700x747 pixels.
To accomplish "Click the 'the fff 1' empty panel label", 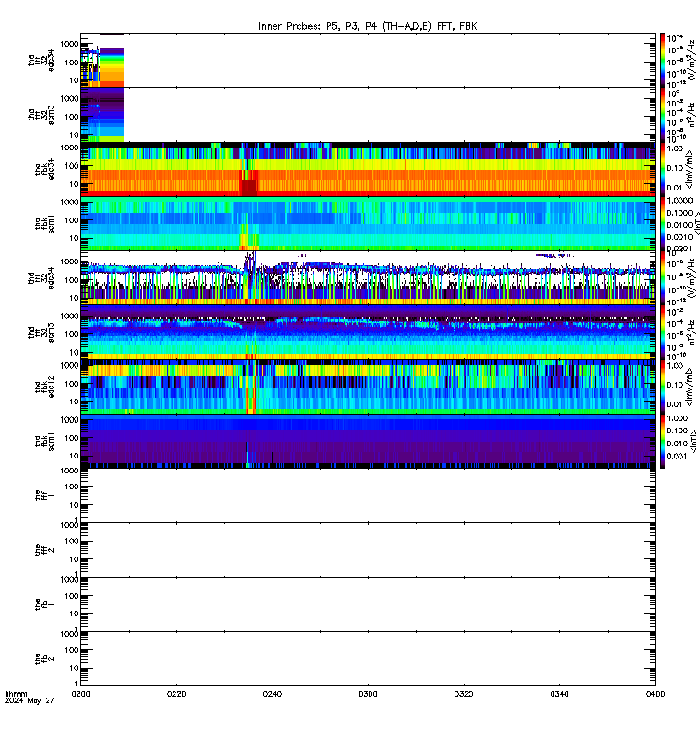I will coord(44,496).
